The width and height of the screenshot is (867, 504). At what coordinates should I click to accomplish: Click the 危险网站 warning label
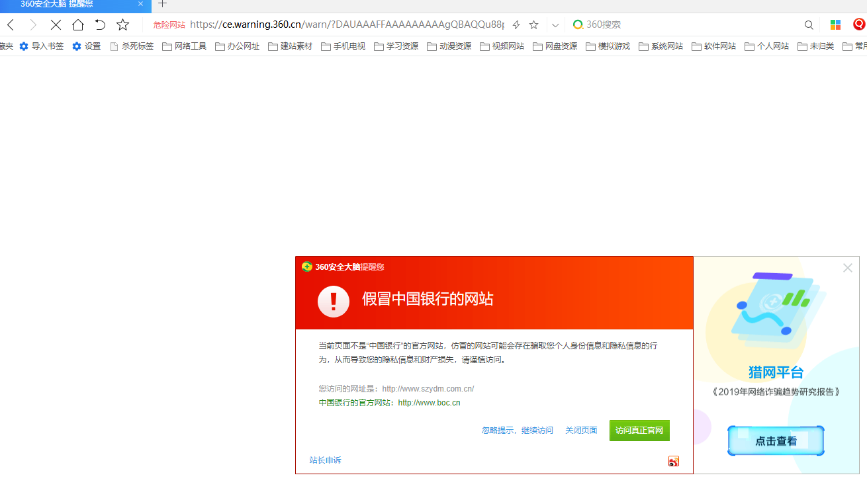169,25
